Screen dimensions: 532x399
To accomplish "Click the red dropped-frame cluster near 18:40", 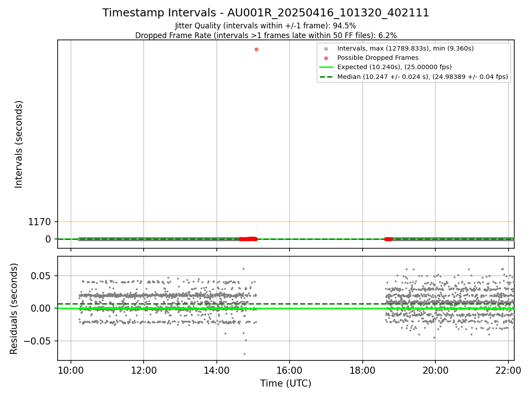I will pyautogui.click(x=388, y=239).
